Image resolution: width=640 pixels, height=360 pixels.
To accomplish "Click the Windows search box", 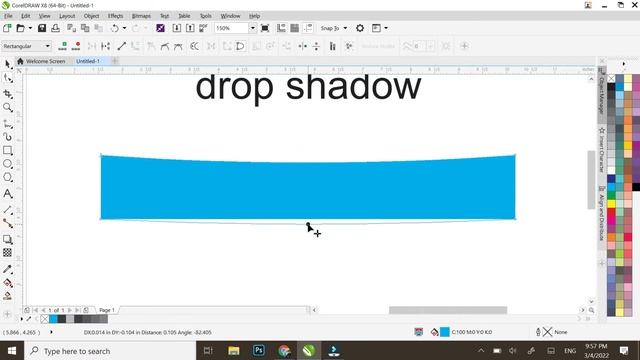I will tap(111, 351).
